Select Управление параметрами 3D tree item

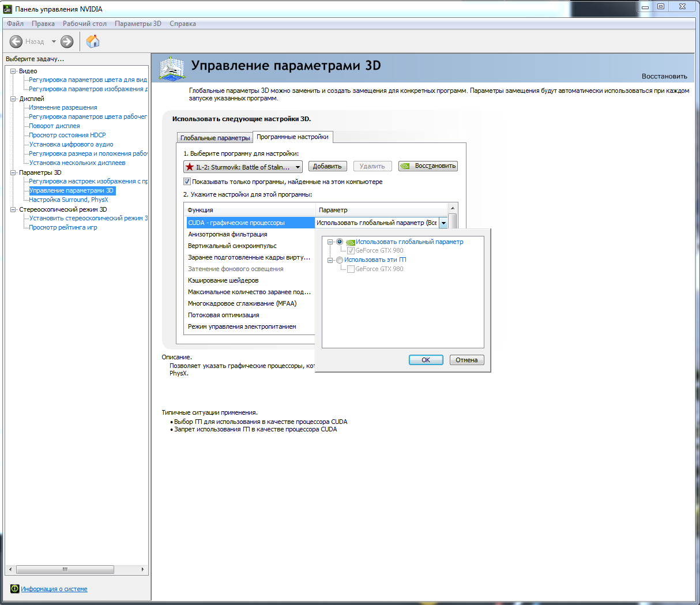coord(72,190)
